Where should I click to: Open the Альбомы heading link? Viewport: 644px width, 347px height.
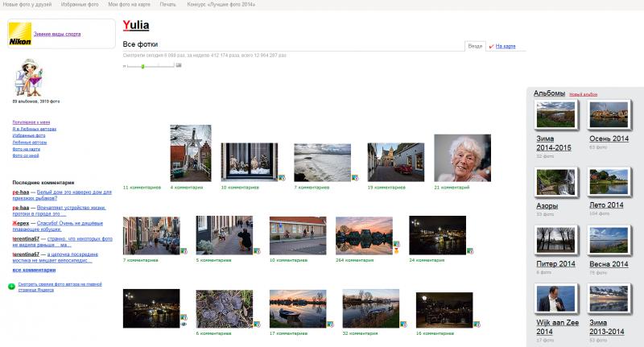(550, 93)
